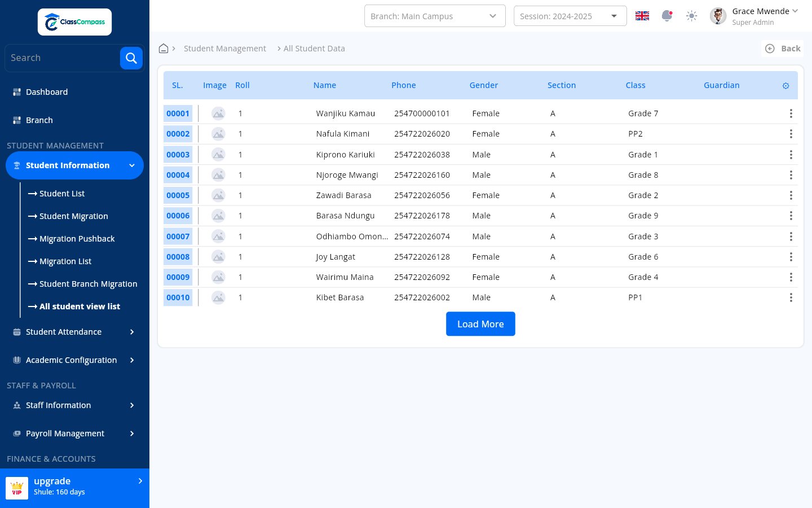Expand user menu chevron beside Grace Mwende
The image size is (812, 508).
[795, 11]
